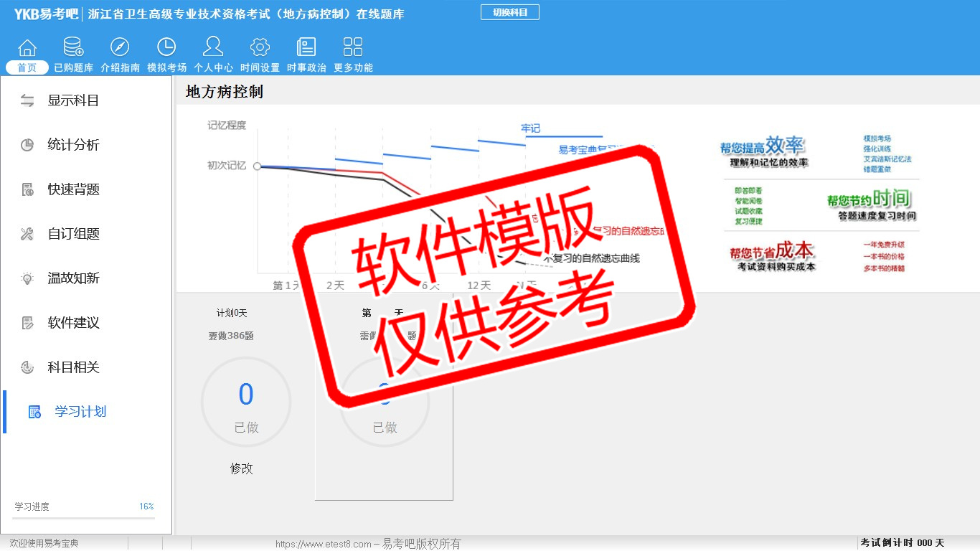This screenshot has height=551, width=980.
Task: Click the 切换科目 button
Action: (x=509, y=12)
